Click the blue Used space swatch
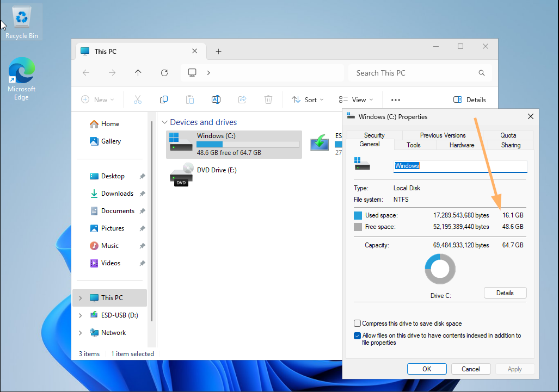The height and width of the screenshot is (392, 559). (x=358, y=215)
